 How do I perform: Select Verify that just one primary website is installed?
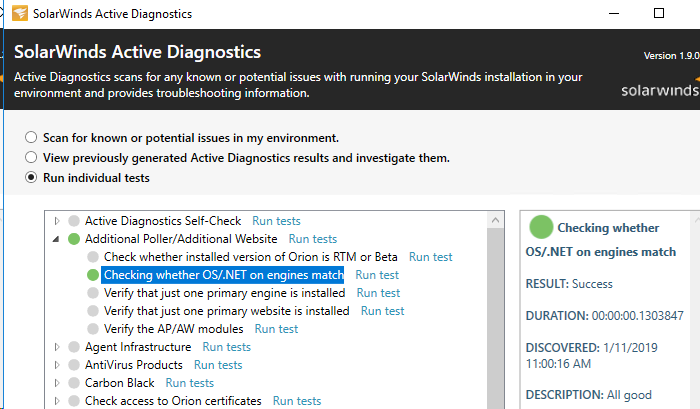(226, 311)
